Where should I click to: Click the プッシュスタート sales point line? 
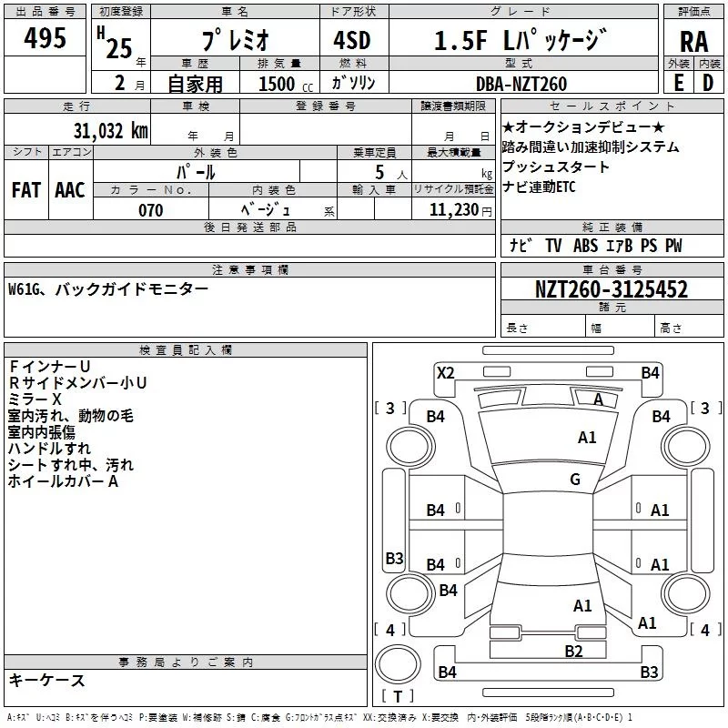(556, 167)
